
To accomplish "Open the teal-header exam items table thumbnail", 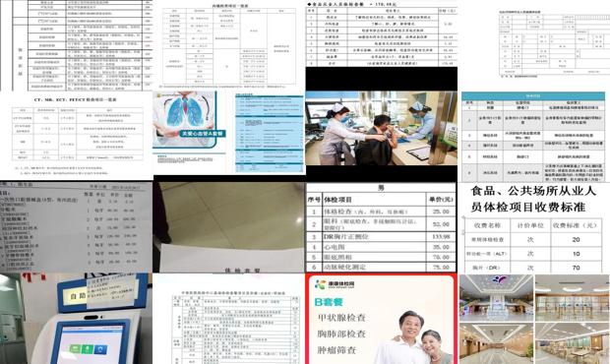I will [x=533, y=137].
